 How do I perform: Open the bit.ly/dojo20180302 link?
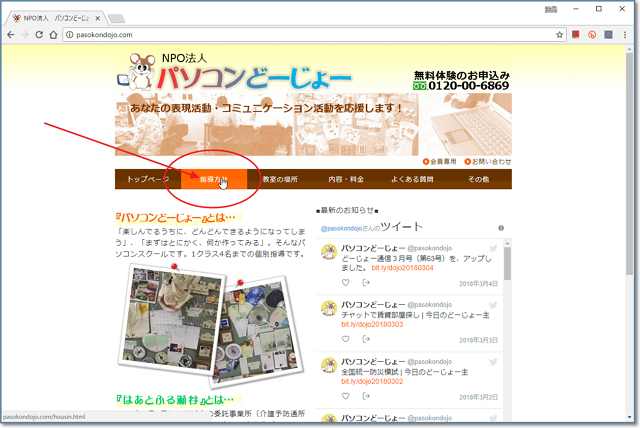pyautogui.click(x=372, y=381)
